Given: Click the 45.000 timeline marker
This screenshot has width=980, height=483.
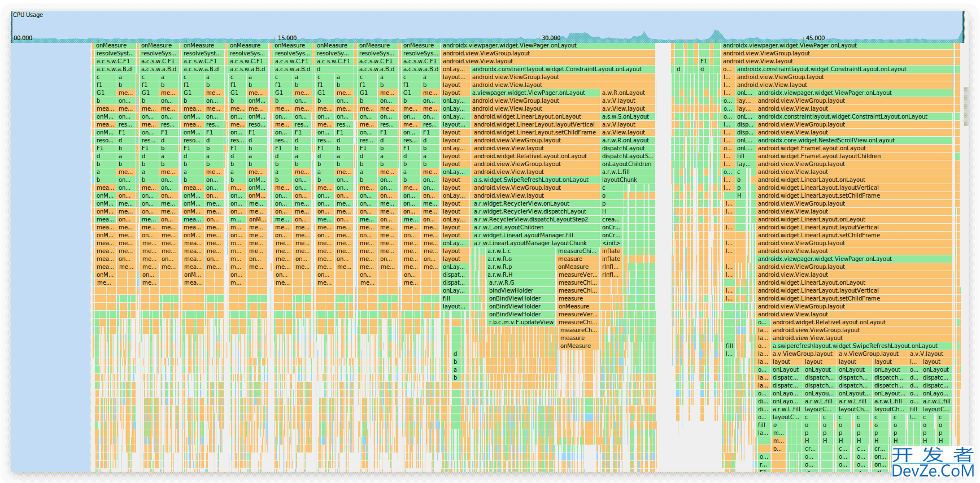Looking at the screenshot, I should (815, 38).
